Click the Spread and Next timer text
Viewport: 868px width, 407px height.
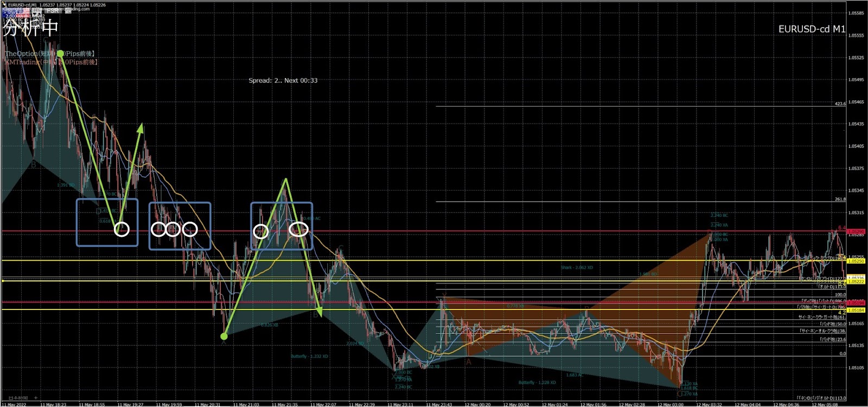coord(283,80)
